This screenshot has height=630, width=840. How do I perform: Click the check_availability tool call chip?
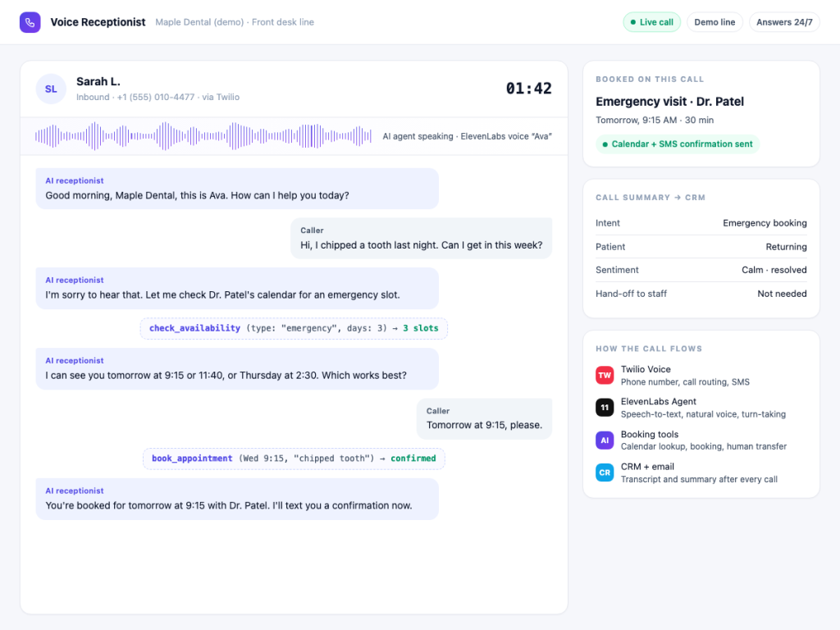pos(294,328)
